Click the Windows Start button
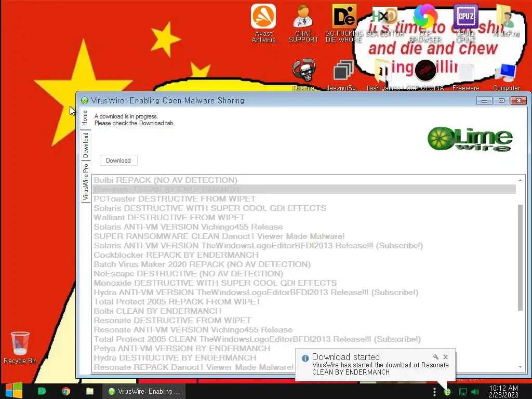Image resolution: width=532 pixels, height=399 pixels. pos(14,391)
